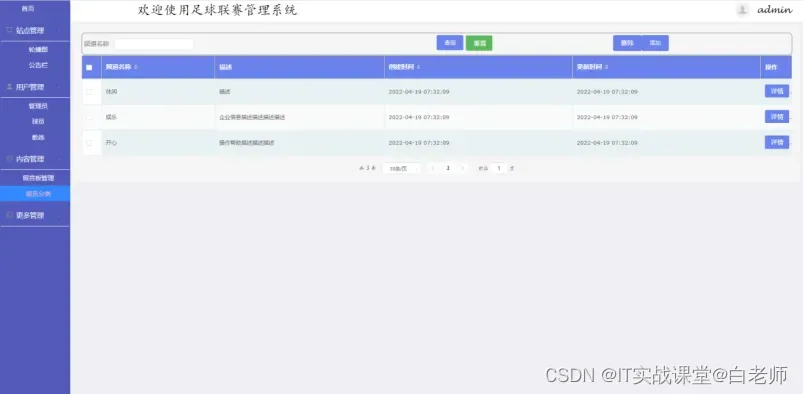
Task: Collapse the 站点管理 chevron
Action: 59,31
